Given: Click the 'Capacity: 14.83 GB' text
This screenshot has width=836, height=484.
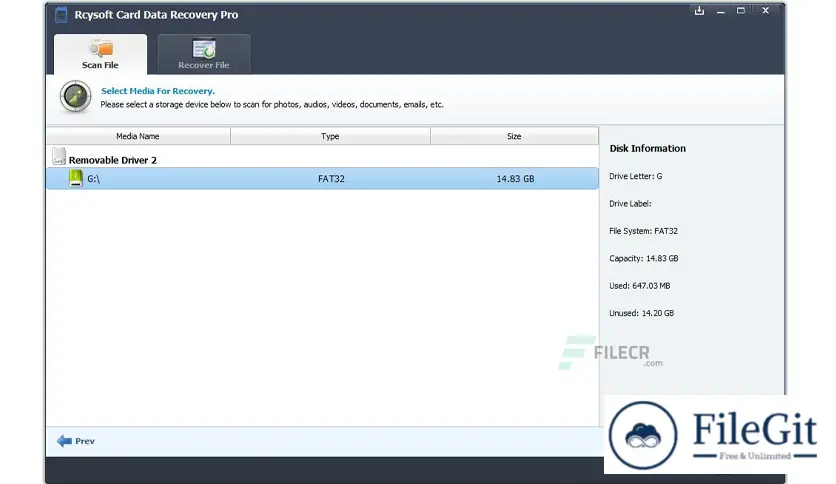Looking at the screenshot, I should tap(644, 259).
